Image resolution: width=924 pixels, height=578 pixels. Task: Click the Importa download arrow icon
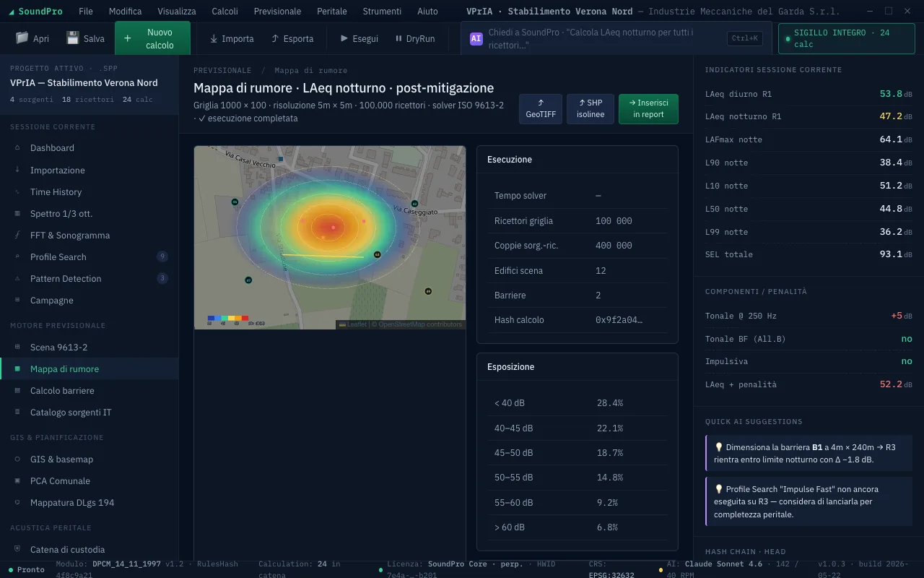point(214,38)
